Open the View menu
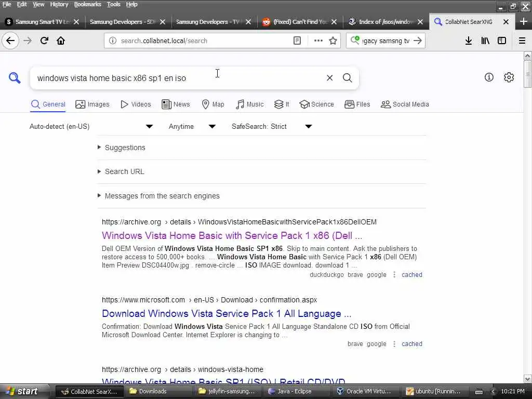The image size is (532, 399). pyautogui.click(x=38, y=4)
